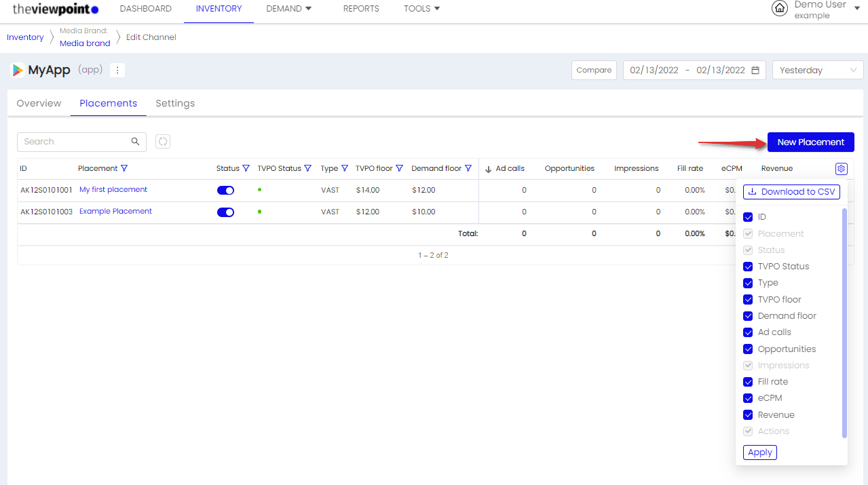Image resolution: width=868 pixels, height=485 pixels.
Task: Toggle status of Example Placement
Action: pyautogui.click(x=225, y=212)
